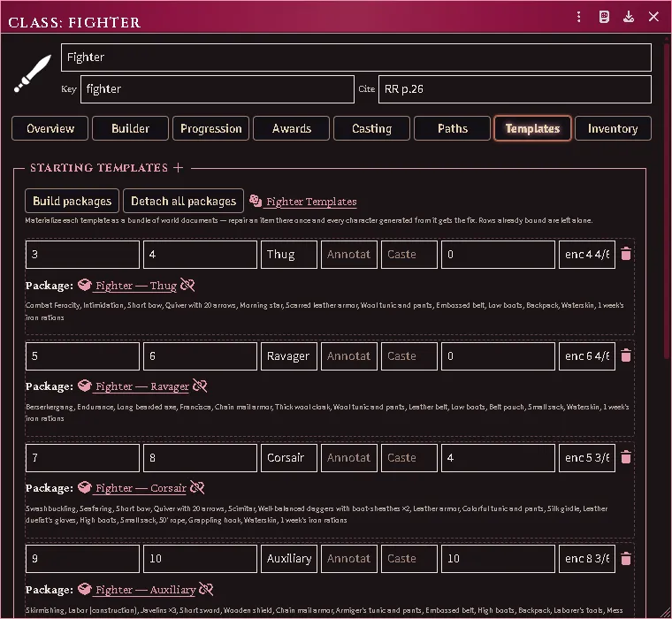Image resolution: width=672 pixels, height=619 pixels.
Task: Edit the Corsair row value '4' field
Action: click(498, 457)
